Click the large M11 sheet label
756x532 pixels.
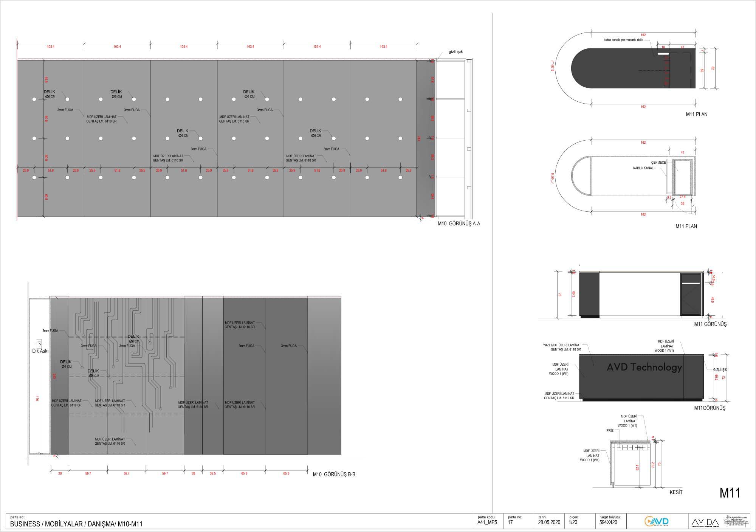pos(729,493)
